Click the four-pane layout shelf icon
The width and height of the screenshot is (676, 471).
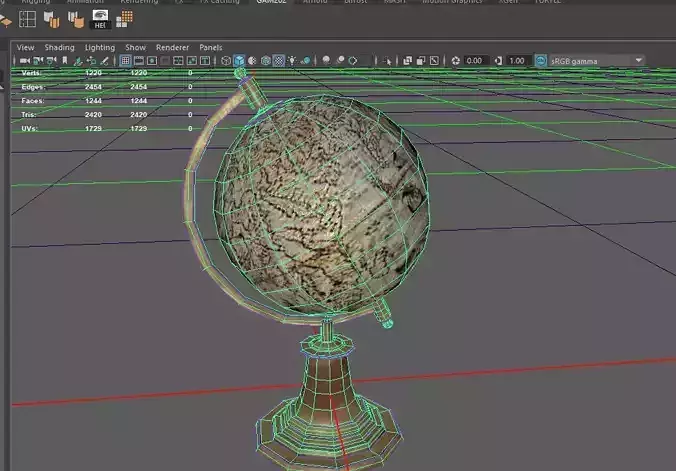coord(27,19)
